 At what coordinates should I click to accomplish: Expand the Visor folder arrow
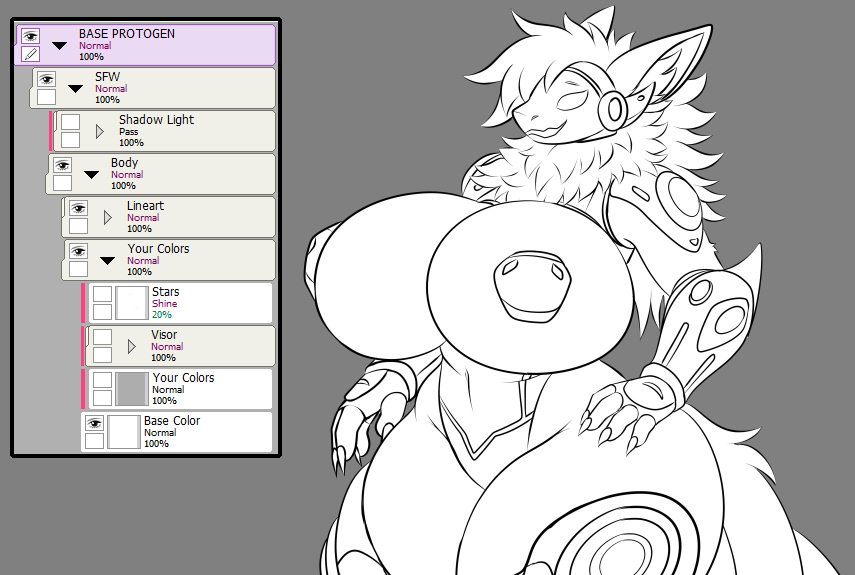[131, 347]
